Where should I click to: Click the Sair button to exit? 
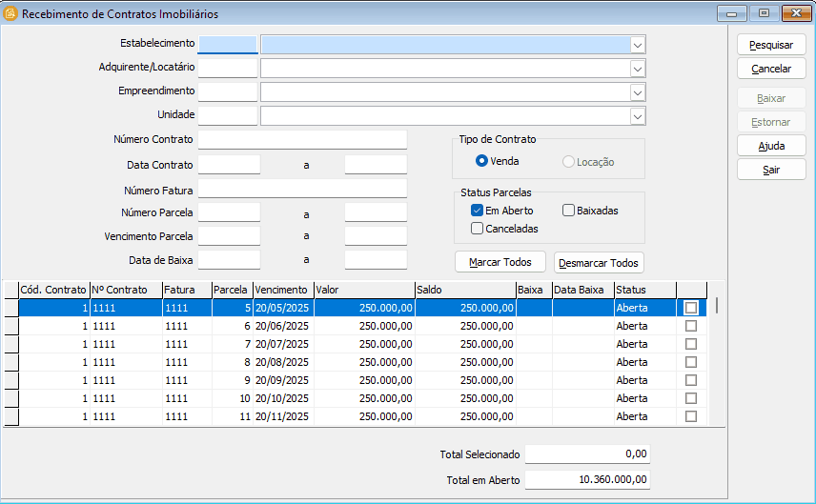coord(771,169)
